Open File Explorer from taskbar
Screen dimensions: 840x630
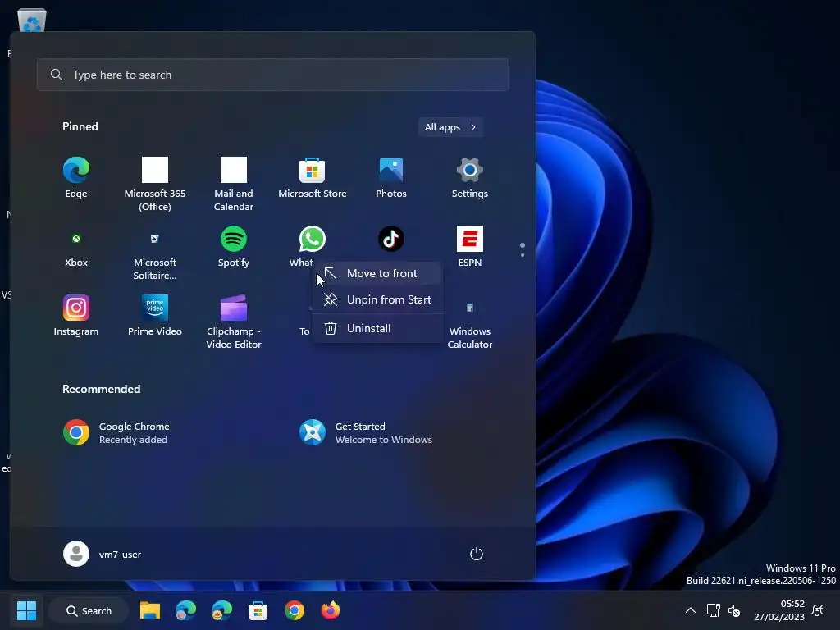pyautogui.click(x=150, y=610)
